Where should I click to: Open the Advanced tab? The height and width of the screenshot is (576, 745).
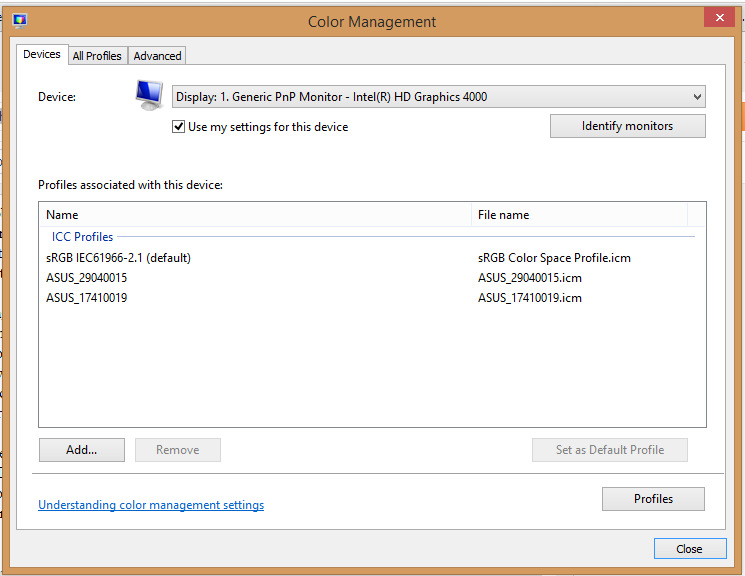pos(157,56)
